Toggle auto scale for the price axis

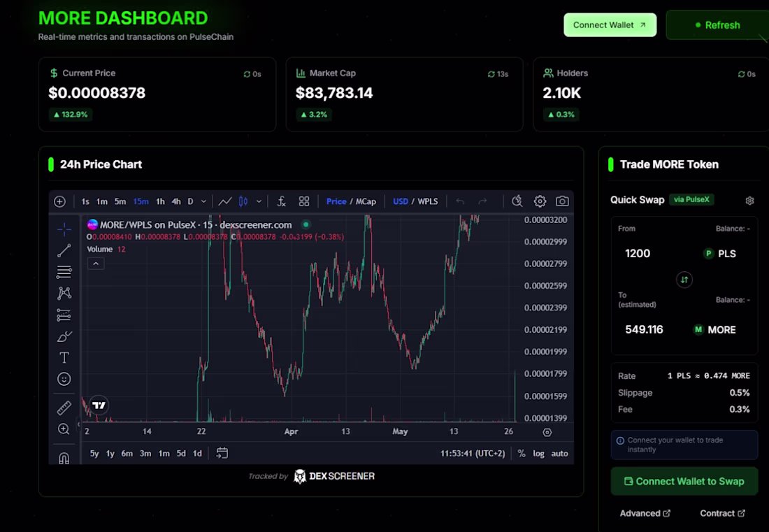click(x=559, y=453)
